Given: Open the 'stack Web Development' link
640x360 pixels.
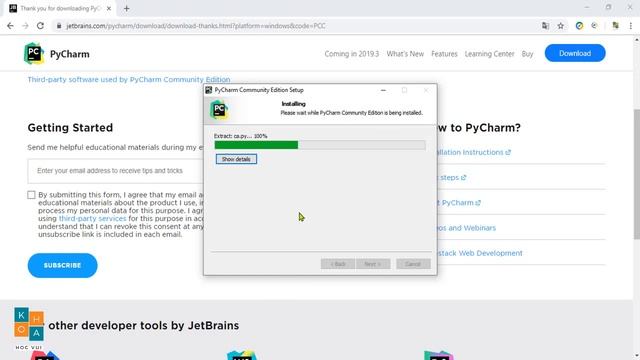Looking at the screenshot, I should (480, 253).
